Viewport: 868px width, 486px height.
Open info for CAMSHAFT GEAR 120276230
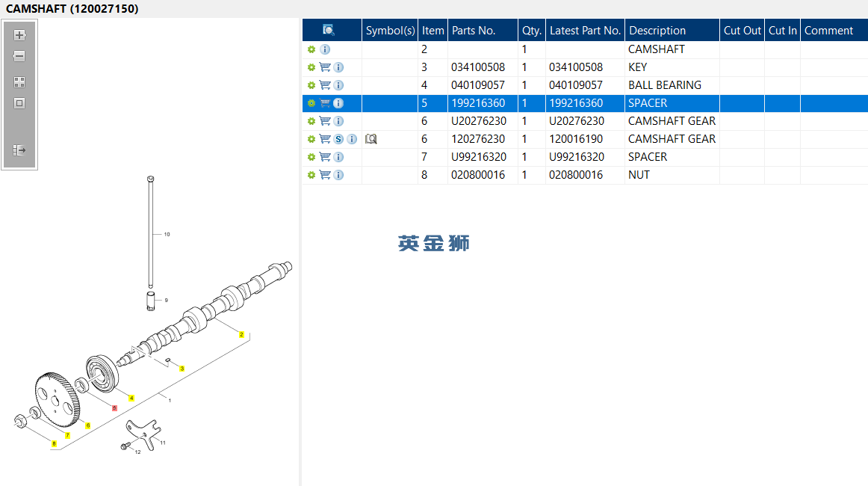coord(352,139)
